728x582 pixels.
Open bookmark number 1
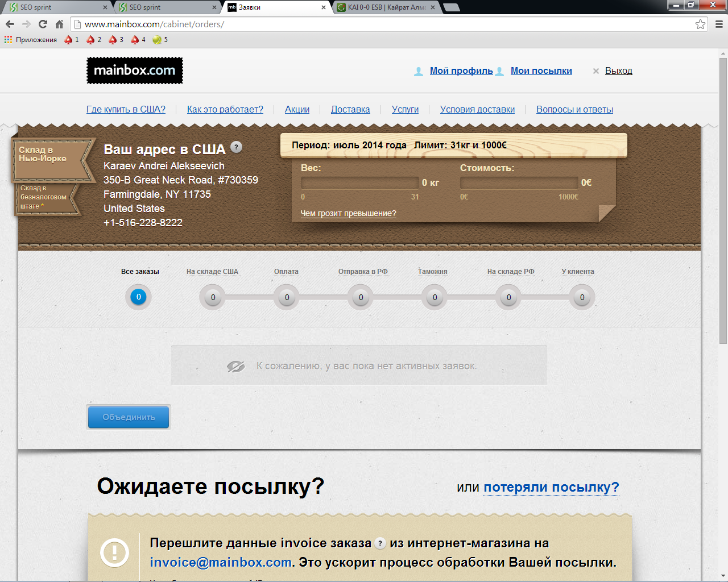pyautogui.click(x=72, y=40)
